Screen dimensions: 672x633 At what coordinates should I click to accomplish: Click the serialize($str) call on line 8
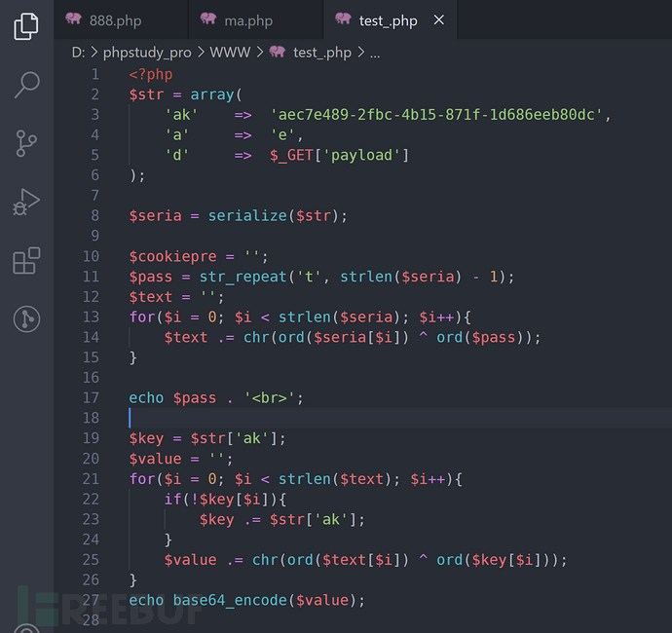tap(274, 215)
